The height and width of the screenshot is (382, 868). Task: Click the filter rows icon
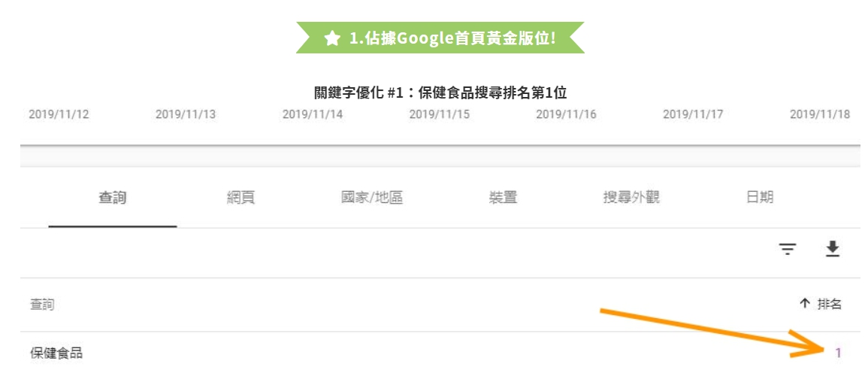click(788, 250)
